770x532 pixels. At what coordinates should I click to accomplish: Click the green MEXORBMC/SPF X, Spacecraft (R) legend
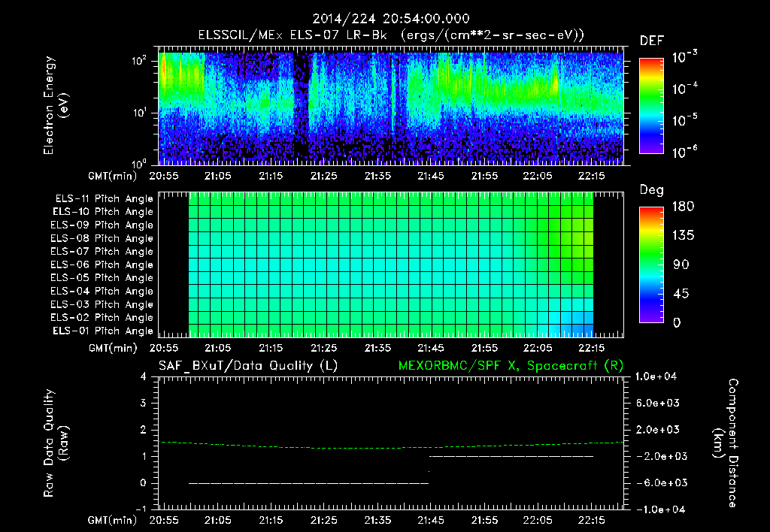click(511, 366)
